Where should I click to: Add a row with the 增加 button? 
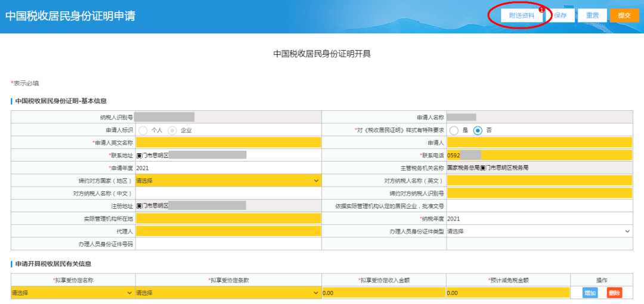click(590, 293)
